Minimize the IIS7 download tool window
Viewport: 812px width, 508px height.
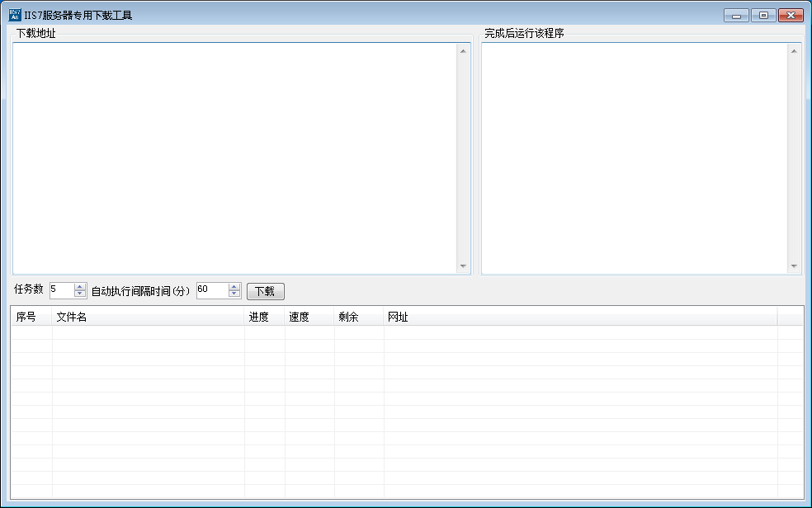[736, 16]
